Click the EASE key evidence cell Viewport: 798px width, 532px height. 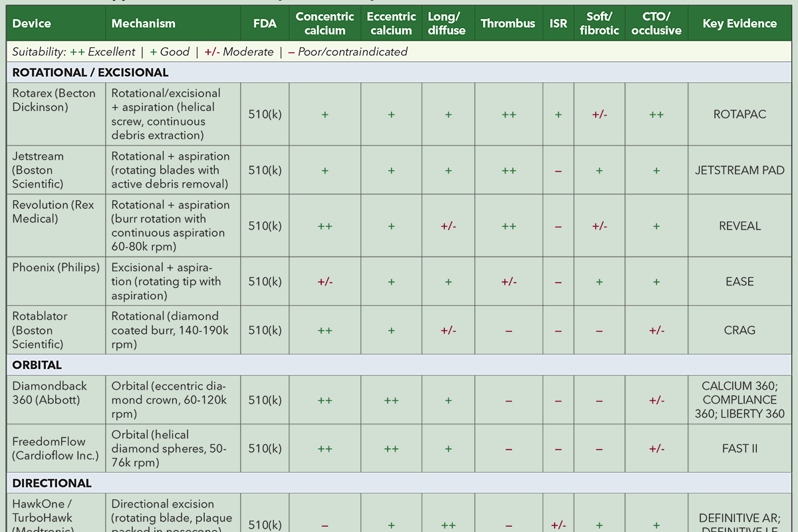click(740, 282)
